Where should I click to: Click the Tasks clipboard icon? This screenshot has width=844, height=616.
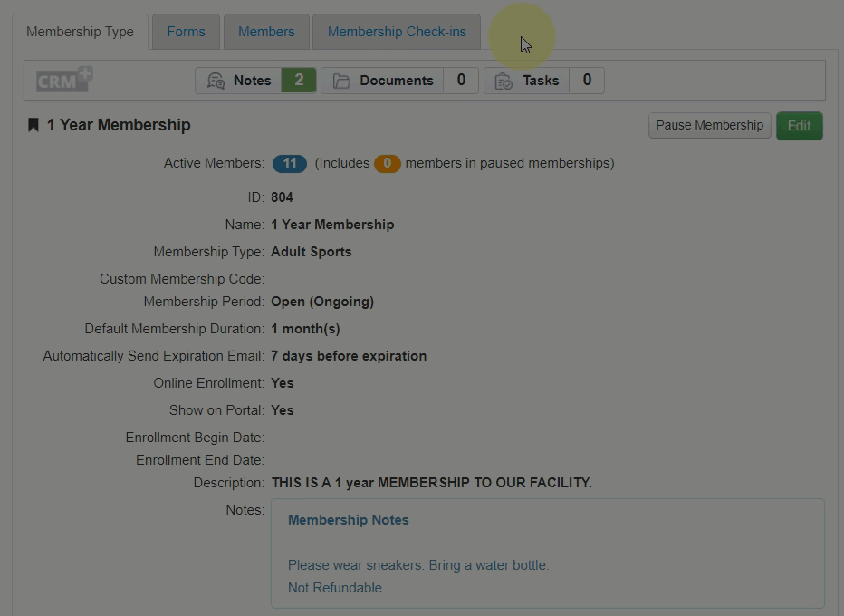click(504, 81)
